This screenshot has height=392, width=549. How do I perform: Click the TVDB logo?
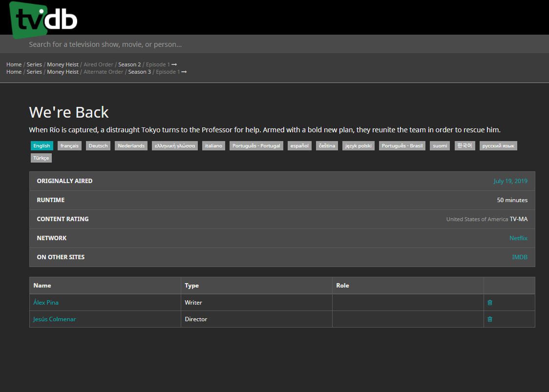[x=43, y=20]
